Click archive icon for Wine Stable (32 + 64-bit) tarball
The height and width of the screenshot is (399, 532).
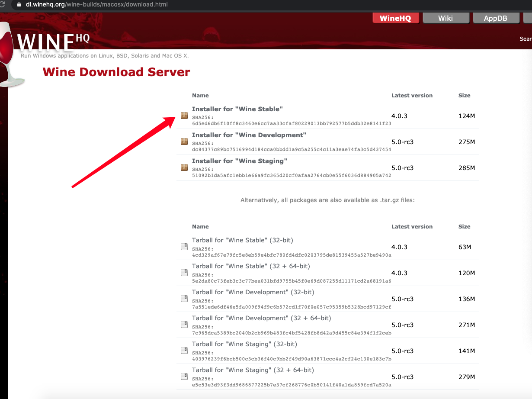(x=184, y=273)
